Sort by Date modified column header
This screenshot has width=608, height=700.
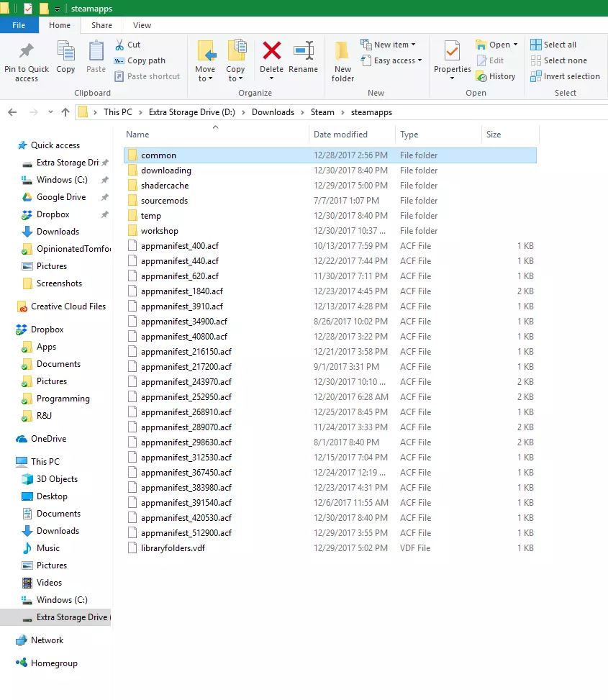340,135
